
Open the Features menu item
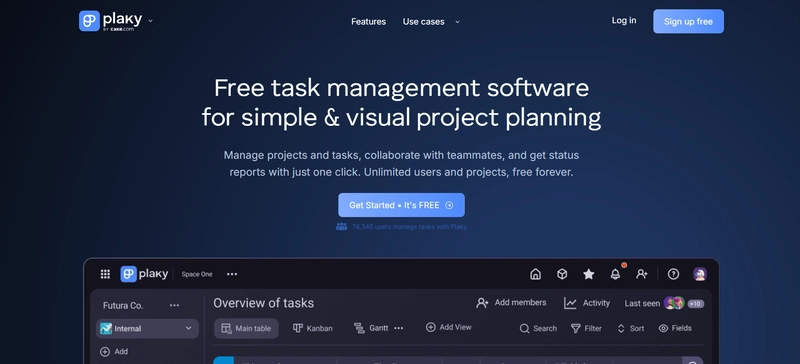click(x=368, y=21)
